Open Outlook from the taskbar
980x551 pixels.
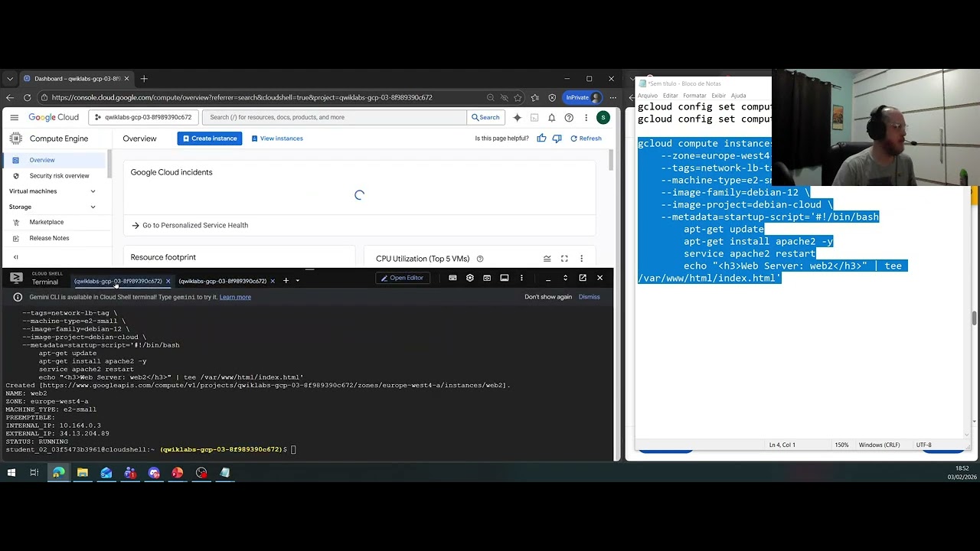tap(106, 473)
